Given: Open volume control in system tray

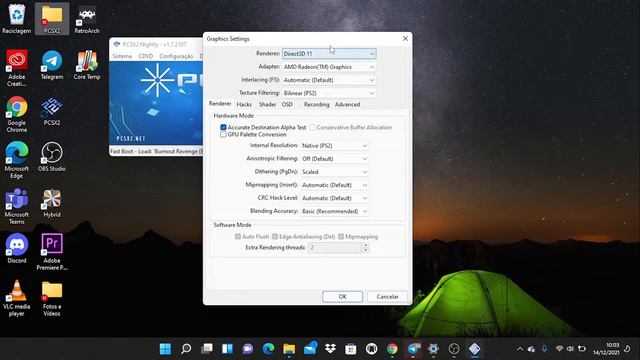Looking at the screenshot, I should coord(570,349).
